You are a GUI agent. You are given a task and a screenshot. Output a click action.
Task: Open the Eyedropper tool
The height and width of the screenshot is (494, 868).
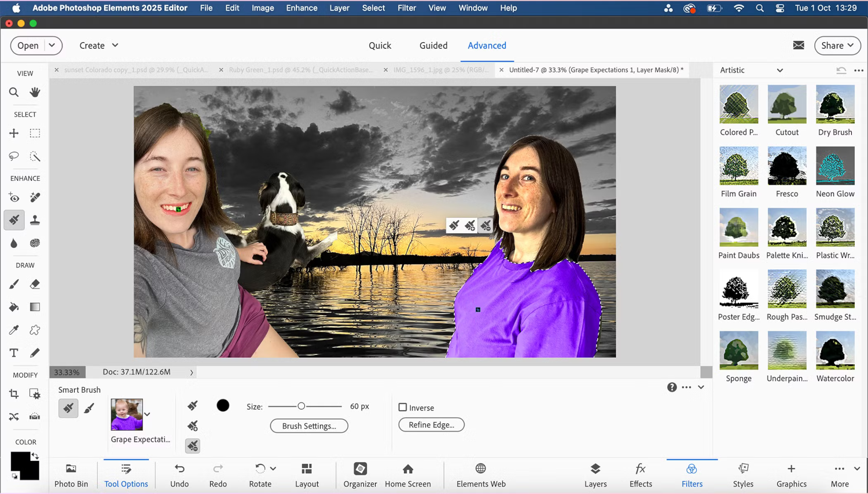pos(14,330)
